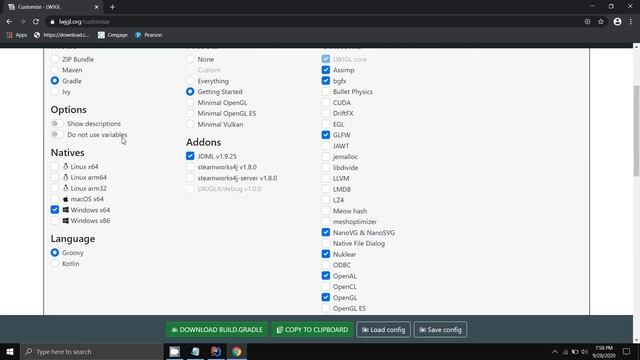Screen dimensions: 640x360
Task: Uncheck the GLFW binding
Action: coord(326,135)
